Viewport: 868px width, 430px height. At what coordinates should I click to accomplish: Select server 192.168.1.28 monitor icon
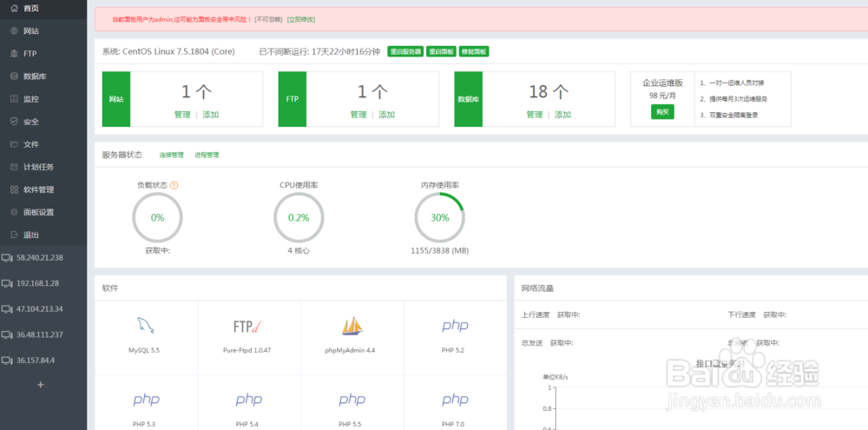7,283
